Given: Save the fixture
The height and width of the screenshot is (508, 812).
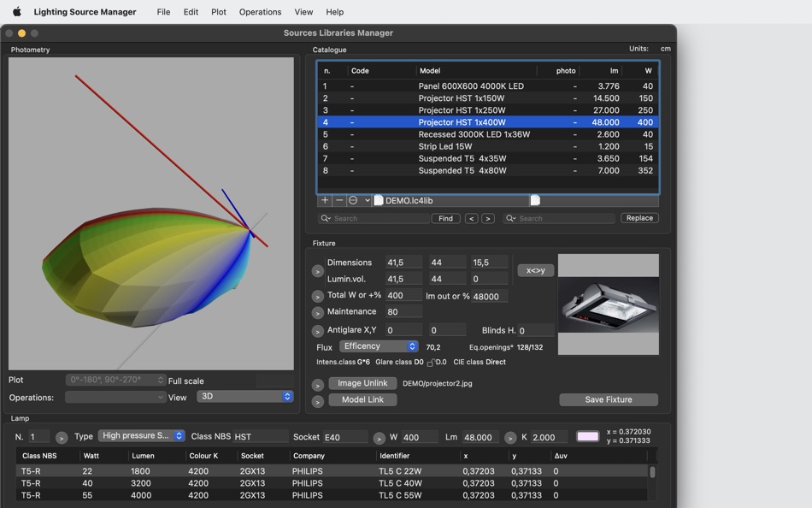Looking at the screenshot, I should tap(609, 399).
